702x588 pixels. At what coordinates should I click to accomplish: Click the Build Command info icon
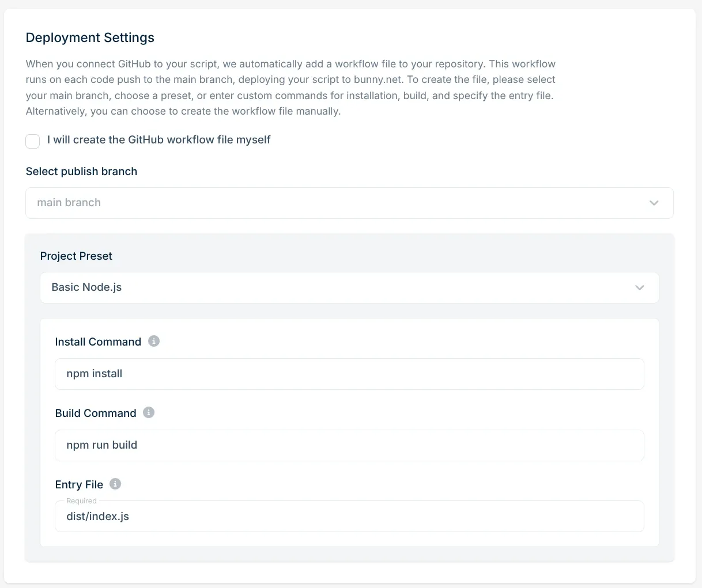pos(149,412)
